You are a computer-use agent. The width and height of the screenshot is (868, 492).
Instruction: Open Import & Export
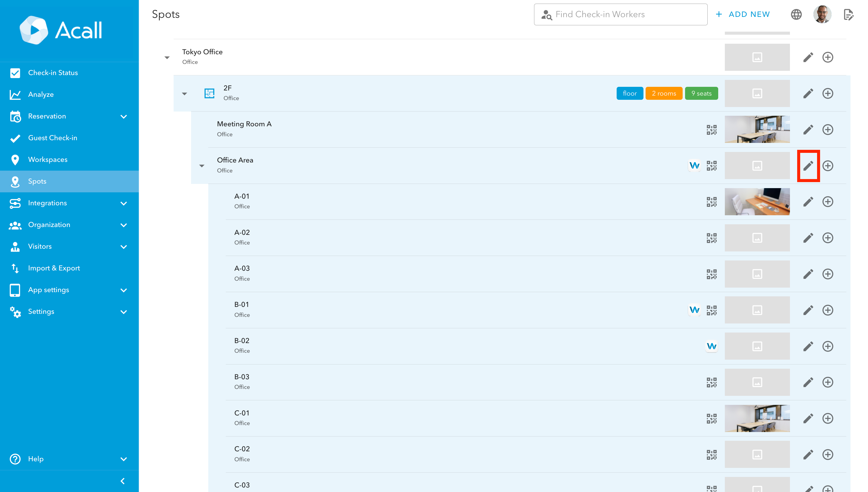[69, 268]
